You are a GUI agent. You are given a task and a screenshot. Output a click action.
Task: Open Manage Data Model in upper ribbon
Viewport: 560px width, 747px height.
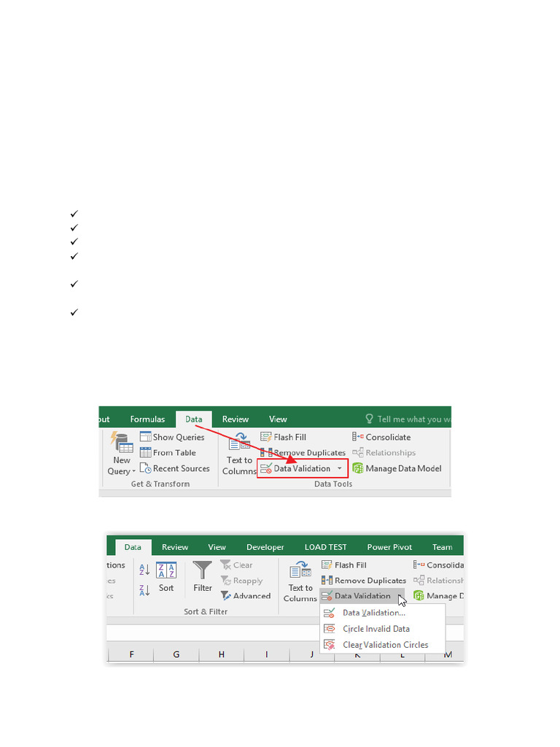397,468
